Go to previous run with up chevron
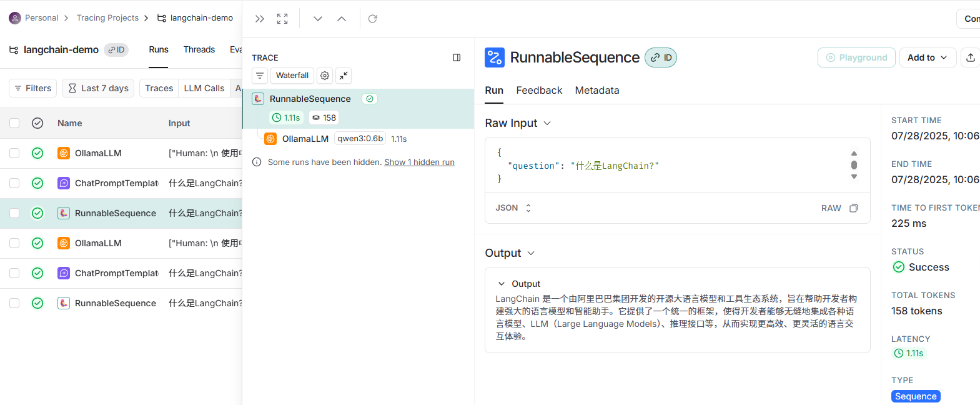 point(342,19)
